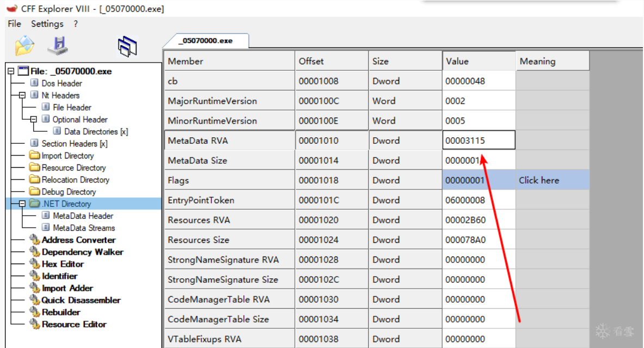Click the Size column header
Viewport: 644px width, 348px height.
tap(405, 61)
